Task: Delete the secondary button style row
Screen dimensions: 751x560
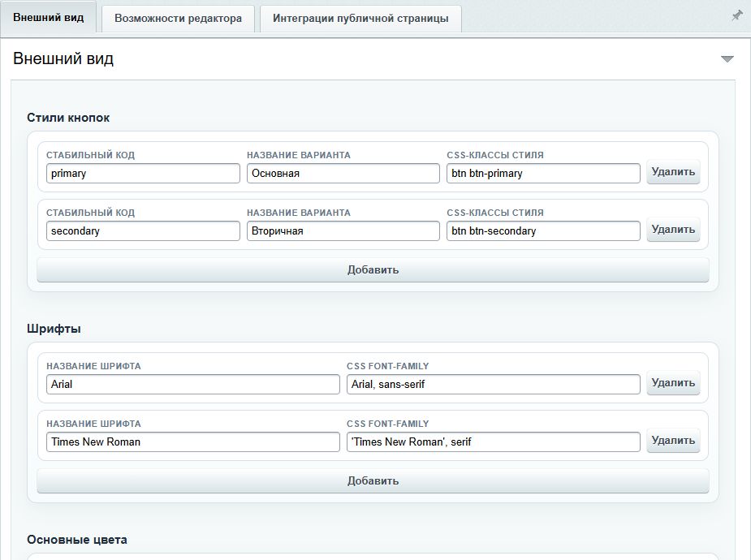Action: (673, 230)
